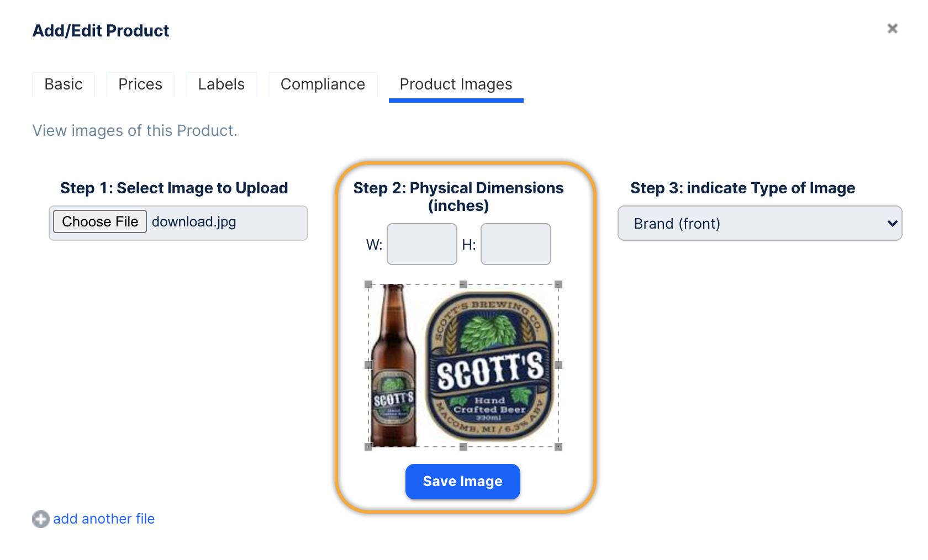Click top-right crop handle of image
Image resolution: width=928 pixels, height=560 pixels.
tap(558, 284)
